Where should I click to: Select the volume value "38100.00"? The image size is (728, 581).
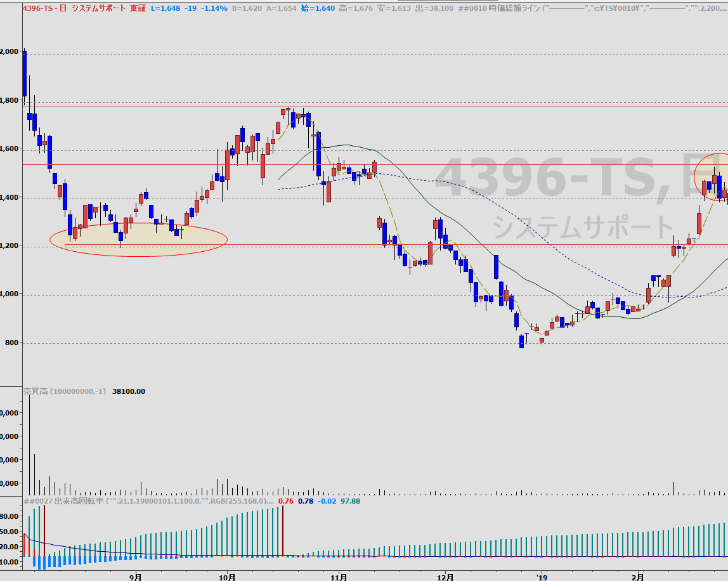pos(129,391)
